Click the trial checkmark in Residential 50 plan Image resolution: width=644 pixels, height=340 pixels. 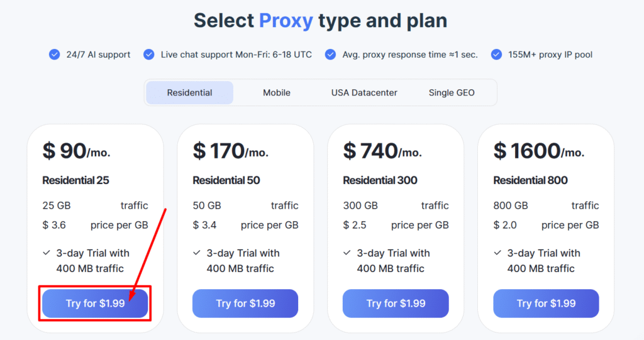197,253
